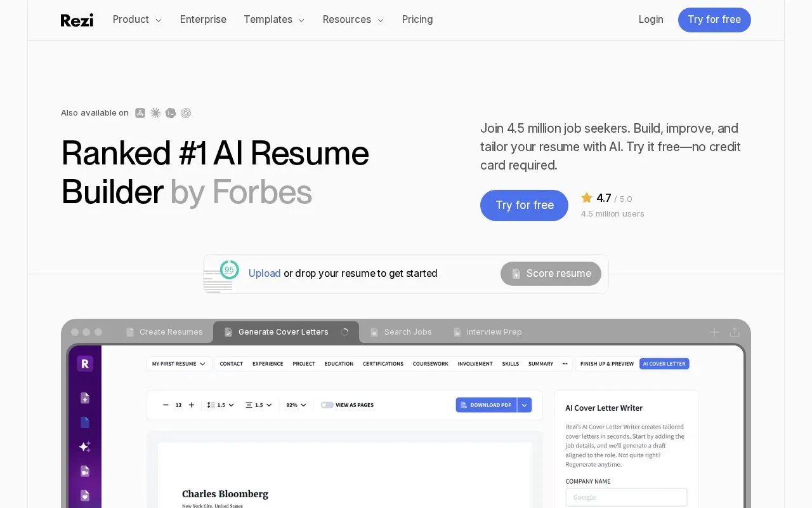Expand the Product menu chevron
812x508 pixels.
(x=159, y=20)
